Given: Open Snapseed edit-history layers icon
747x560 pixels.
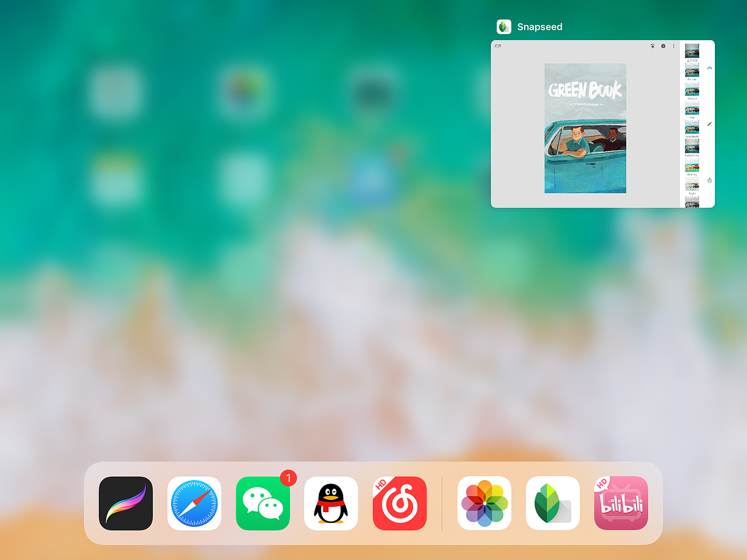Looking at the screenshot, I should (x=652, y=46).
